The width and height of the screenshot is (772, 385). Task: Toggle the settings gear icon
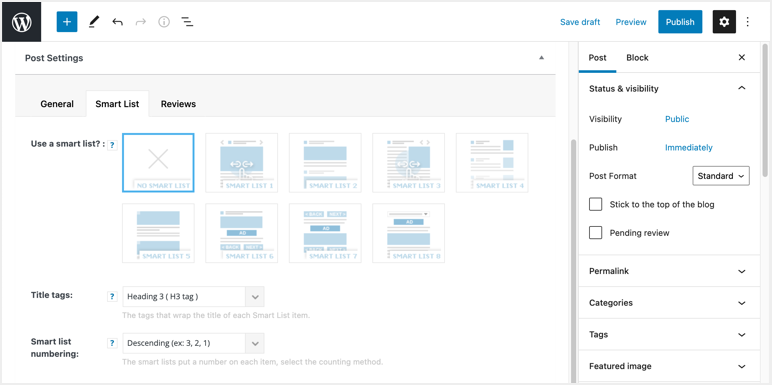(724, 22)
